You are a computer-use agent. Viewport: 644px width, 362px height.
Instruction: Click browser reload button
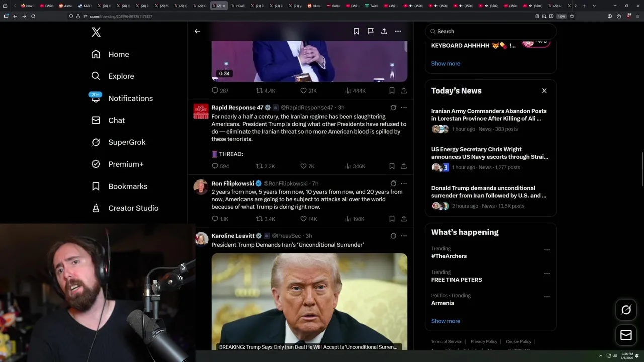(x=33, y=16)
